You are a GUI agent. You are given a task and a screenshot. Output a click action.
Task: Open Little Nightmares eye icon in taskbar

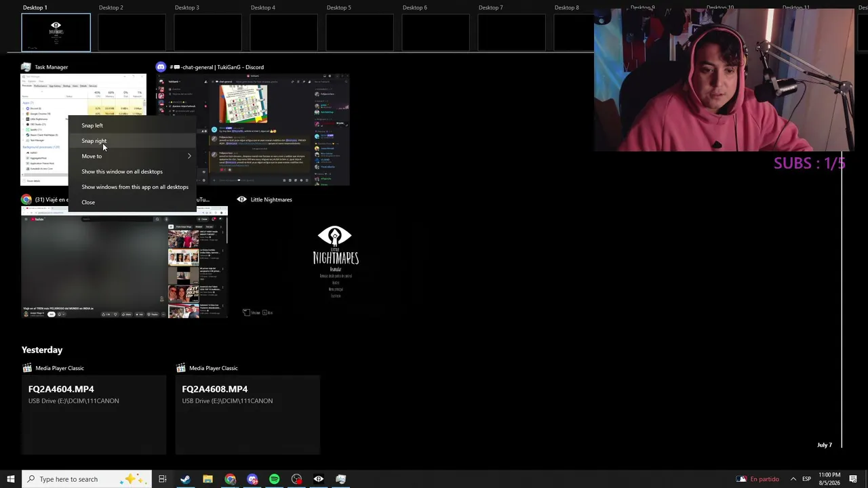tap(319, 479)
